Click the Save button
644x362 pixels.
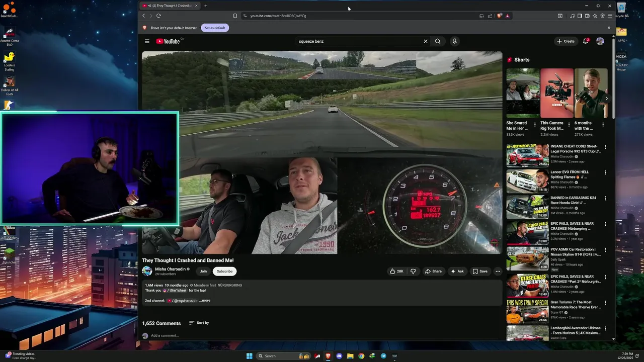point(480,271)
